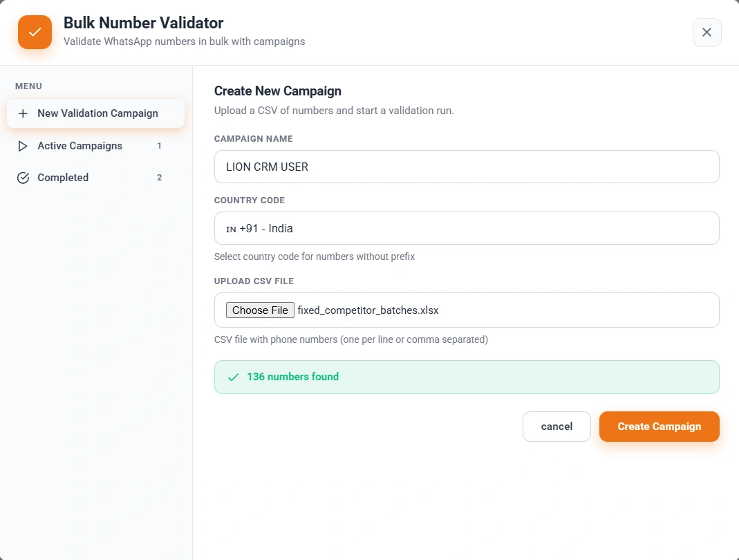Click the 136 numbers found message

(x=292, y=377)
